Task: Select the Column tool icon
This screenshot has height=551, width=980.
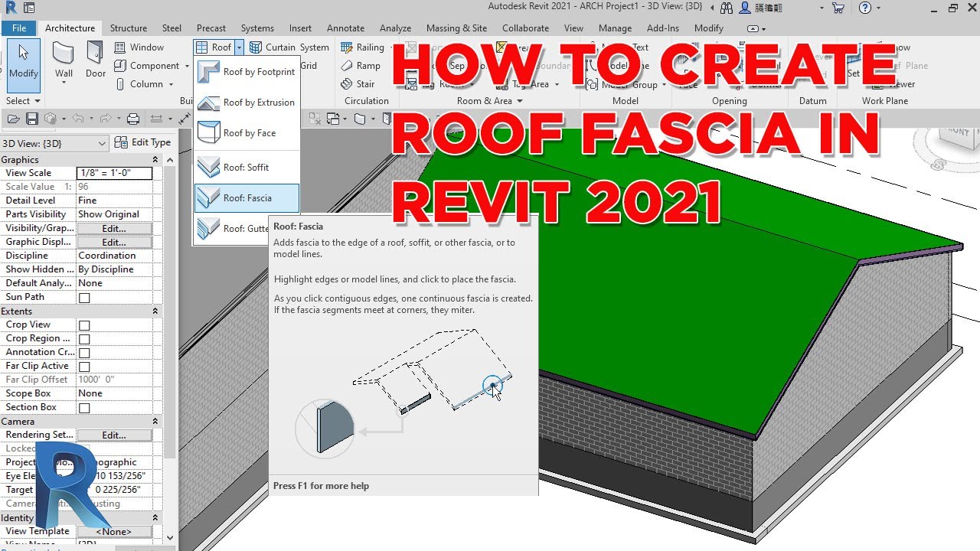Action: [x=120, y=84]
